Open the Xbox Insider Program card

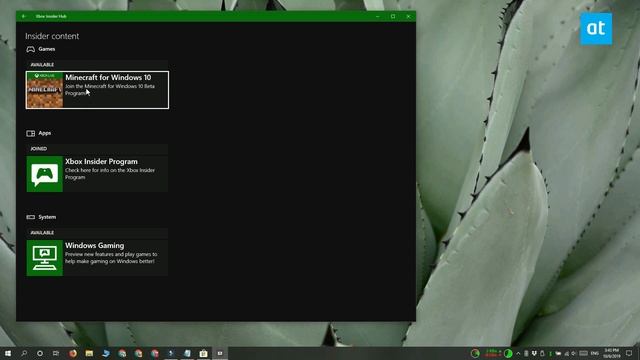point(97,174)
